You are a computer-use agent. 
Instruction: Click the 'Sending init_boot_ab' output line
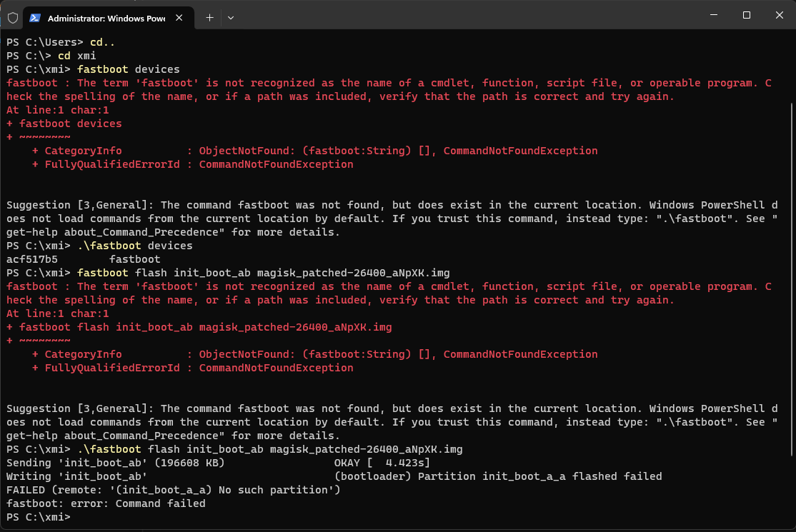[115, 463]
